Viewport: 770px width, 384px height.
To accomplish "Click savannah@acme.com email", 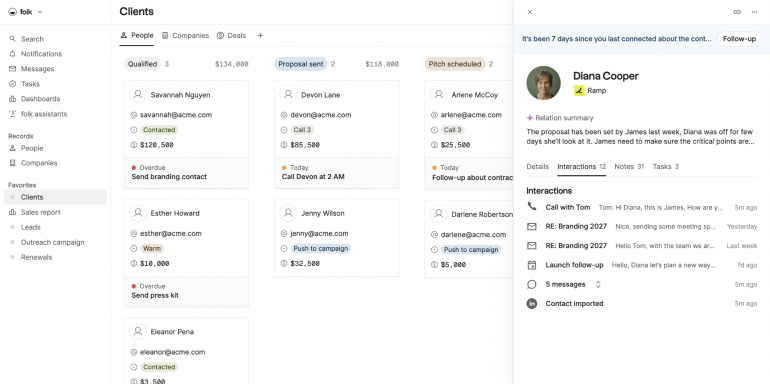I will click(x=176, y=115).
